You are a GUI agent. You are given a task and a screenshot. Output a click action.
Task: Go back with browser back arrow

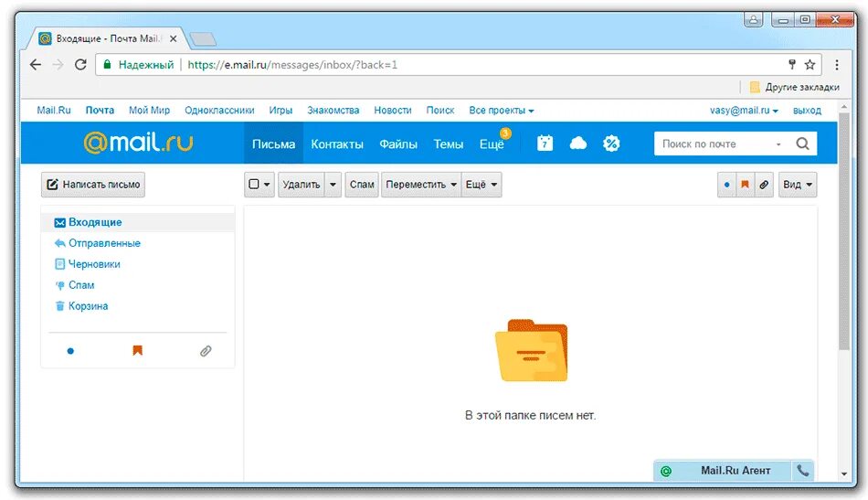tap(36, 65)
